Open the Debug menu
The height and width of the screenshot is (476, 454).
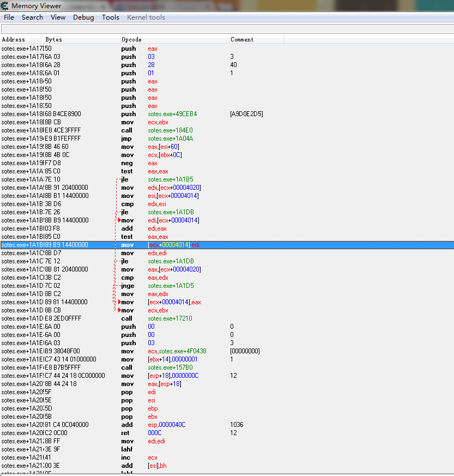click(83, 17)
